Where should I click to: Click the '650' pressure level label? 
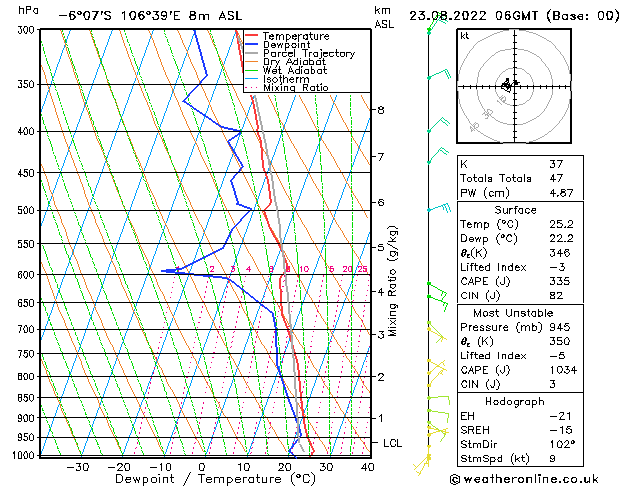[x=28, y=303]
